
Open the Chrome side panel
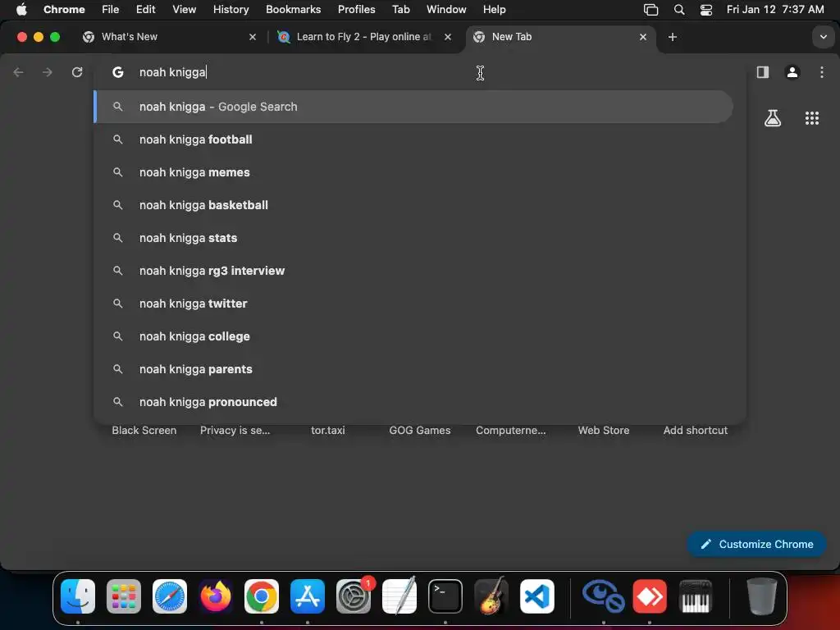(762, 72)
